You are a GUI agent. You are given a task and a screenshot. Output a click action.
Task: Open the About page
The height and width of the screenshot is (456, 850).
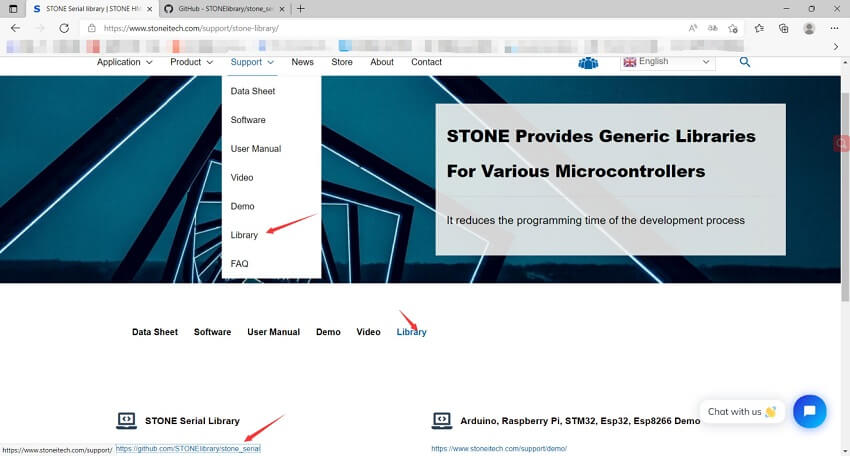click(382, 62)
